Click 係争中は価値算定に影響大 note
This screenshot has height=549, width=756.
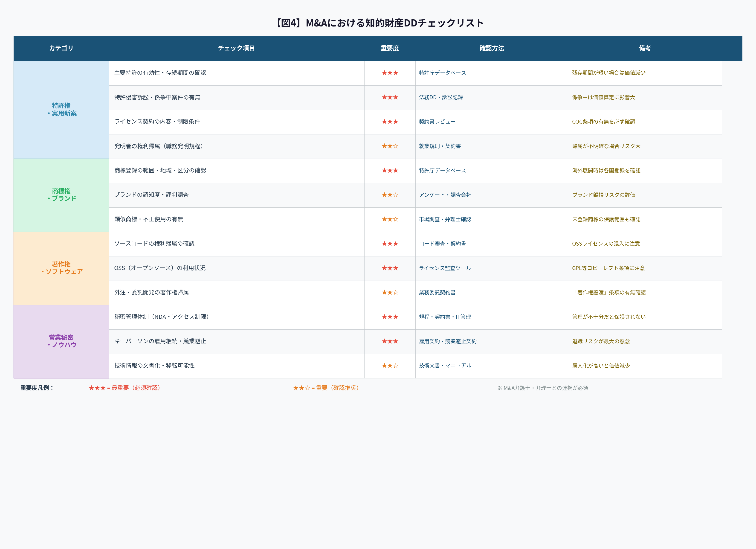(603, 97)
